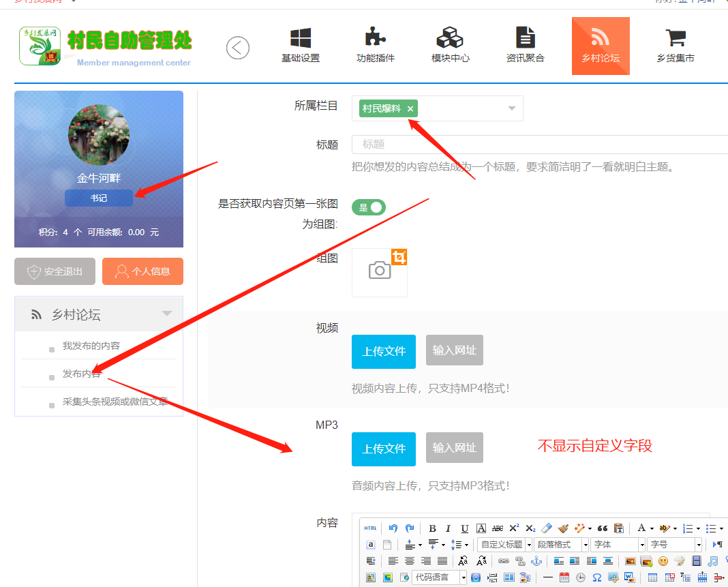Click the undo arrow in editor toolbar
The height and width of the screenshot is (587, 728).
pos(393,528)
